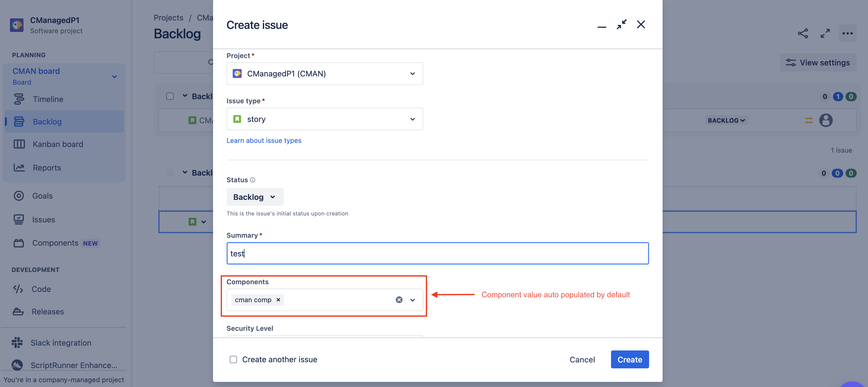The height and width of the screenshot is (387, 868).
Task: Click the share icon in Backlog header
Action: coord(803,33)
